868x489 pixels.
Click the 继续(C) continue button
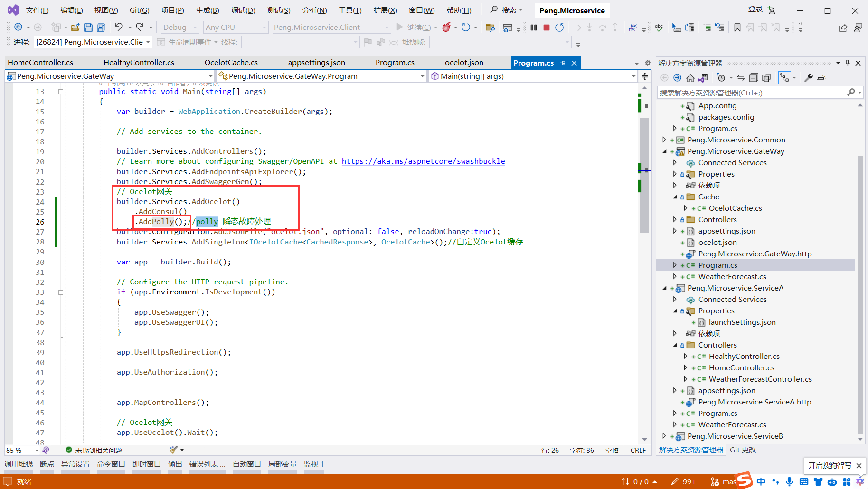(x=414, y=28)
